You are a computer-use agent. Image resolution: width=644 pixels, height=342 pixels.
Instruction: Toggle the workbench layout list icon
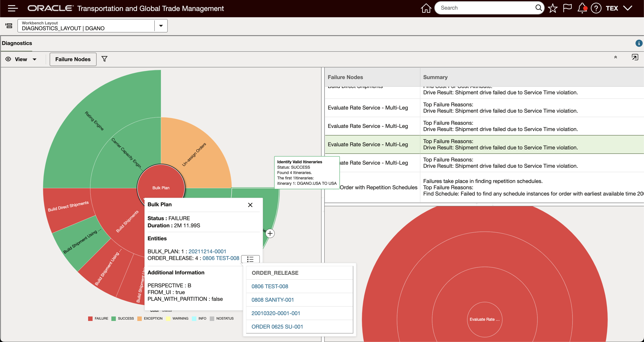point(9,26)
